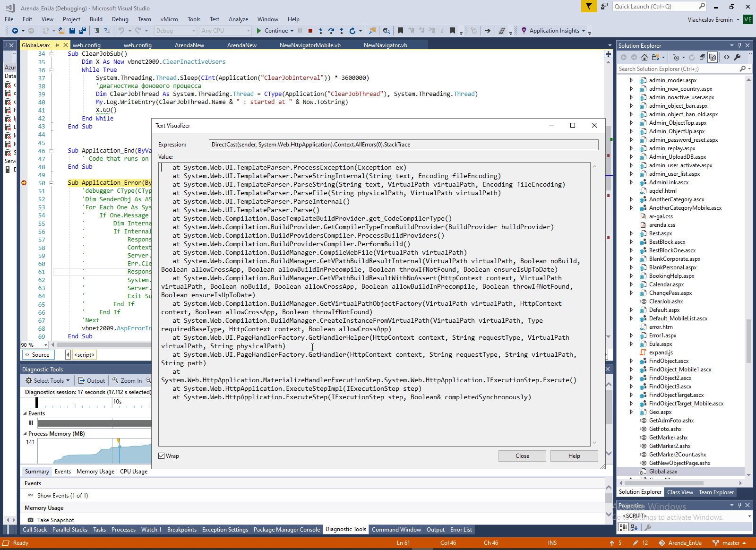
Task: Click the feedback notification flag icon
Action: point(589,6)
